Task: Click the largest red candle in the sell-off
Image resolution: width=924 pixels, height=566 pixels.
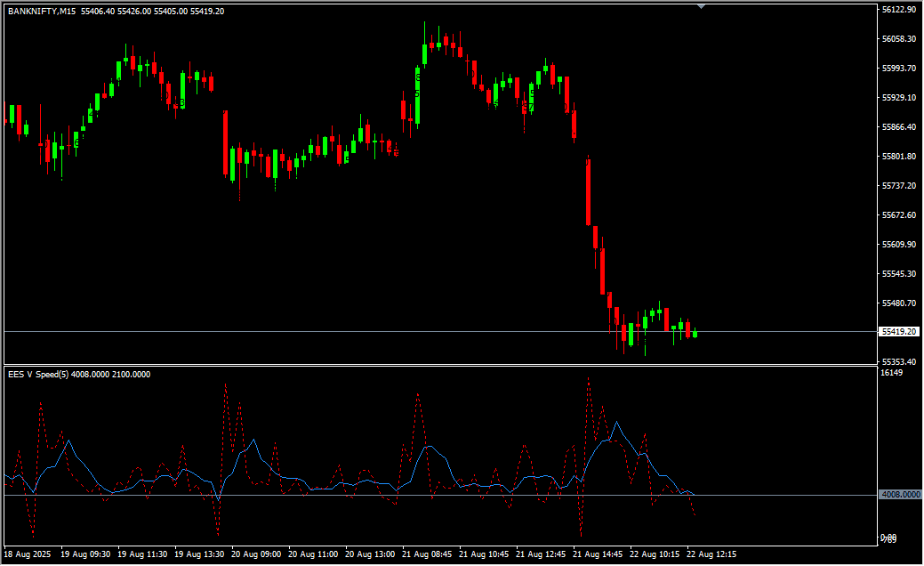Action: click(x=588, y=192)
